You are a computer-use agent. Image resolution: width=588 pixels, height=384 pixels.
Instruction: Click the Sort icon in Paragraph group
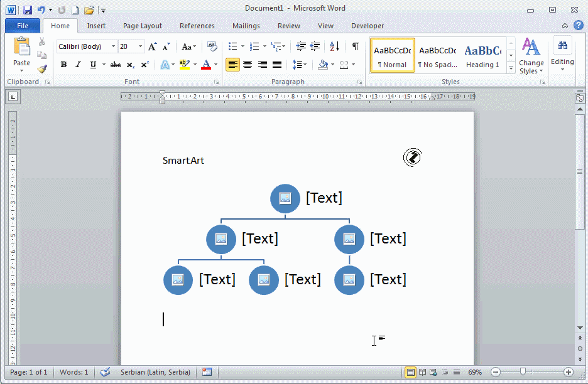coord(334,46)
